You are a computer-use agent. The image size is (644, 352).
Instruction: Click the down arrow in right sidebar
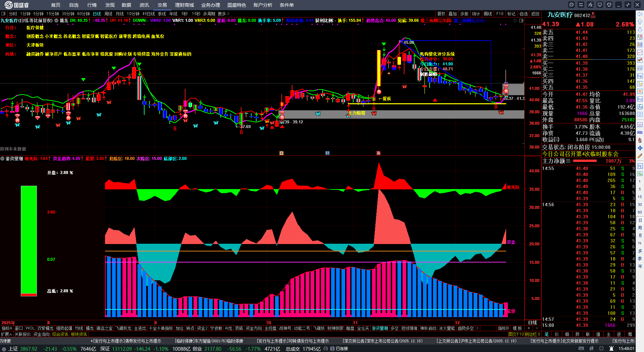tap(640, 30)
